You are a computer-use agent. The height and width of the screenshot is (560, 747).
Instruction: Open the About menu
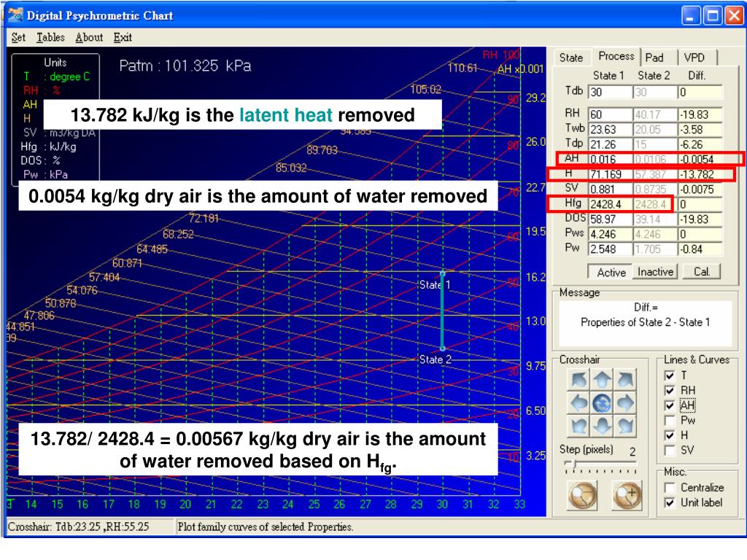coord(89,38)
